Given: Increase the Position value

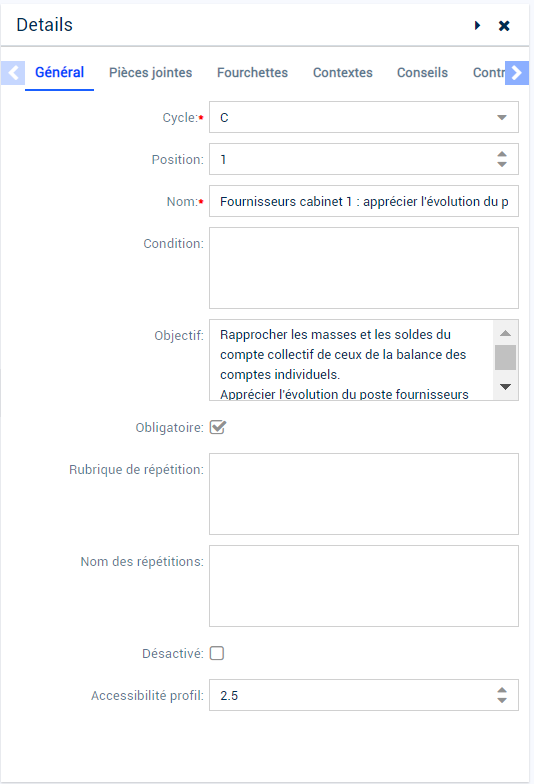Looking at the screenshot, I should pyautogui.click(x=502, y=154).
